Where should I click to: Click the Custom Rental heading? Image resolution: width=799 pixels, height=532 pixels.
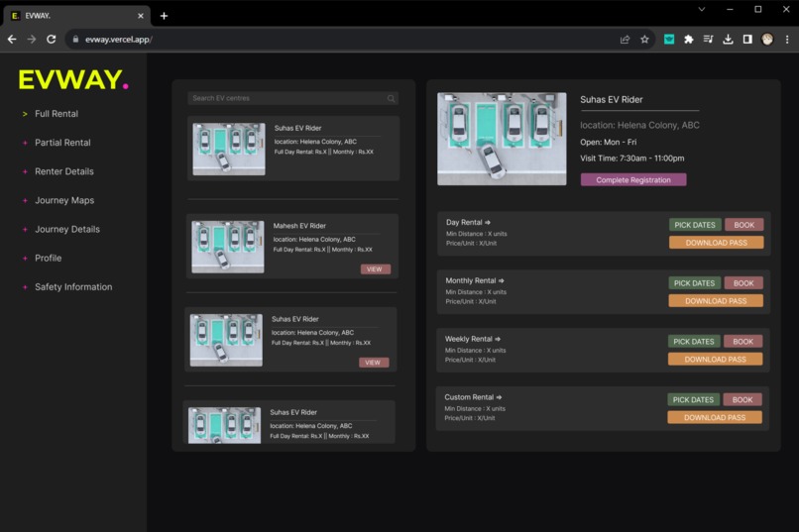click(x=473, y=397)
